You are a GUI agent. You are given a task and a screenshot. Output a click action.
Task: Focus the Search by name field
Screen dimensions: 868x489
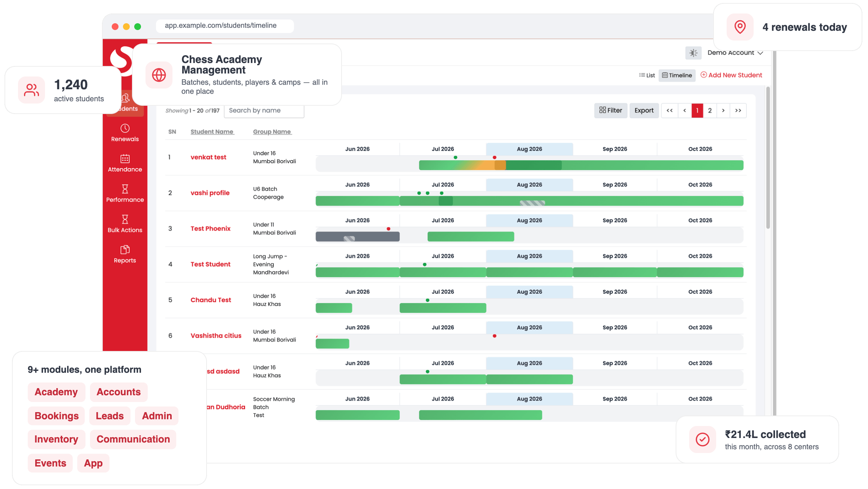click(x=264, y=111)
